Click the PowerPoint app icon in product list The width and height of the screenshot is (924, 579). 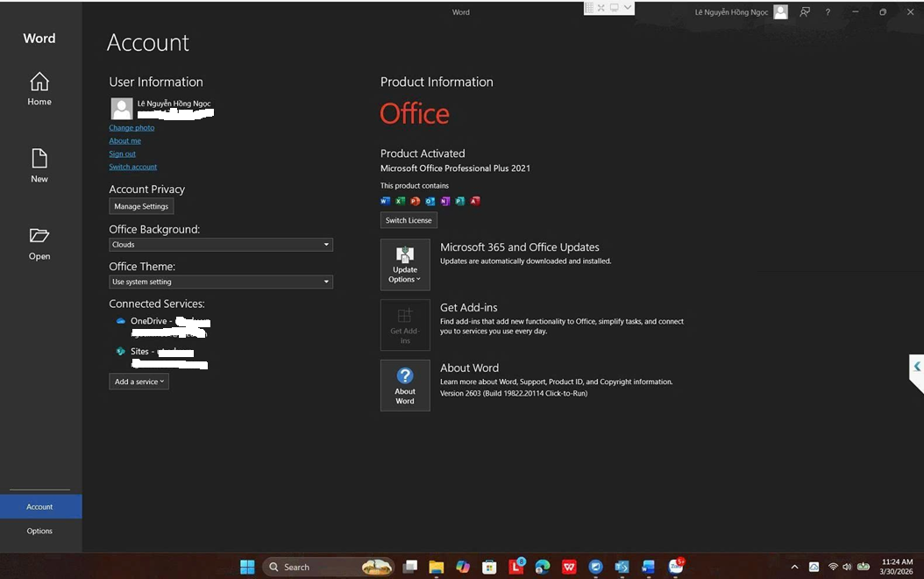coord(415,201)
